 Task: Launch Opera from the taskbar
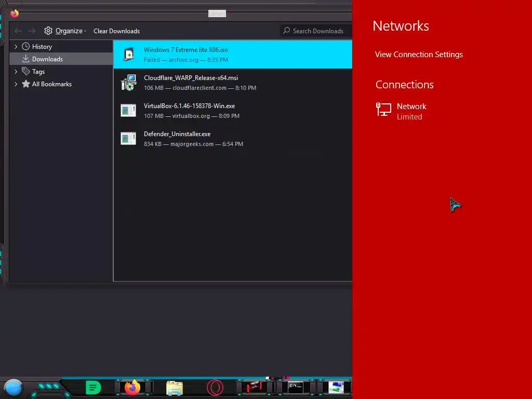[215, 388]
